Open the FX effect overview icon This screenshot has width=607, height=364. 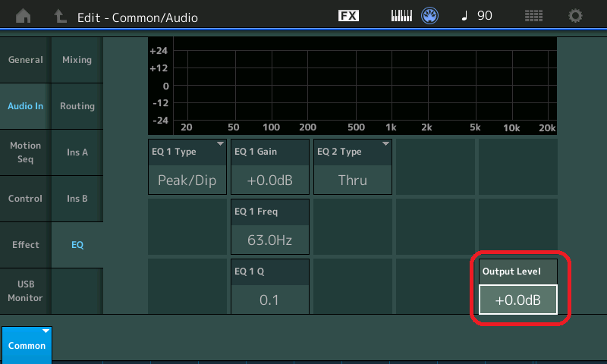point(348,16)
